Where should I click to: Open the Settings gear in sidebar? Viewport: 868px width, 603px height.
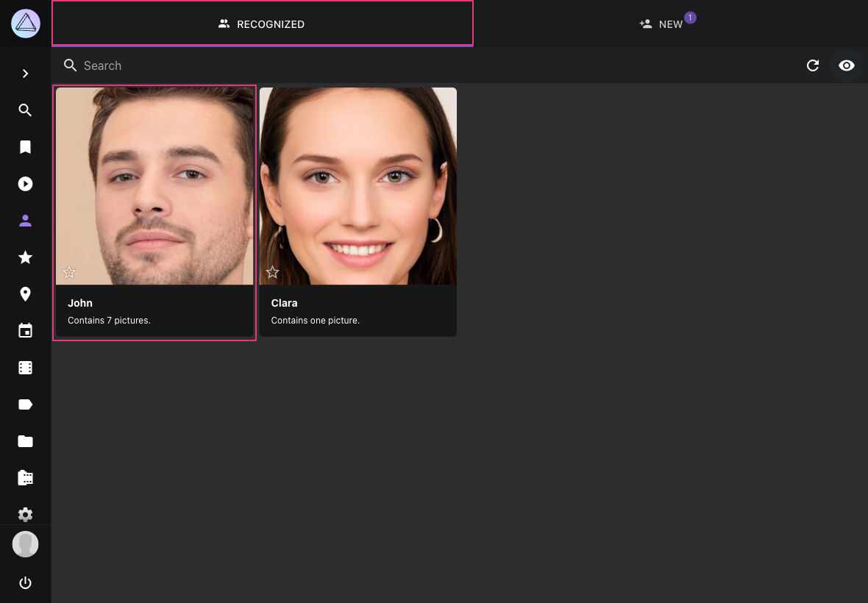coord(26,515)
